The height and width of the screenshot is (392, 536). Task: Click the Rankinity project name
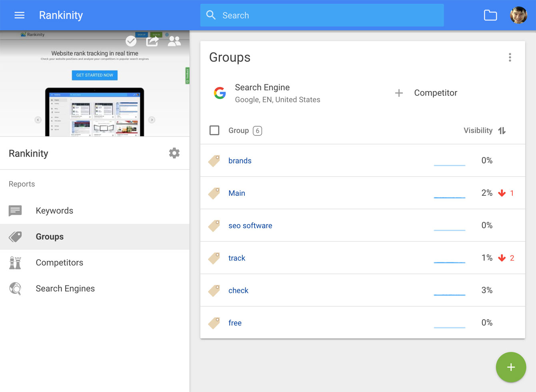coord(28,153)
